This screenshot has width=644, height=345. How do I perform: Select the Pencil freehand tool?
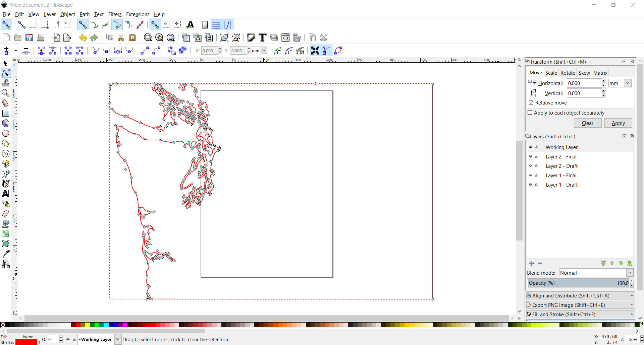(x=6, y=163)
